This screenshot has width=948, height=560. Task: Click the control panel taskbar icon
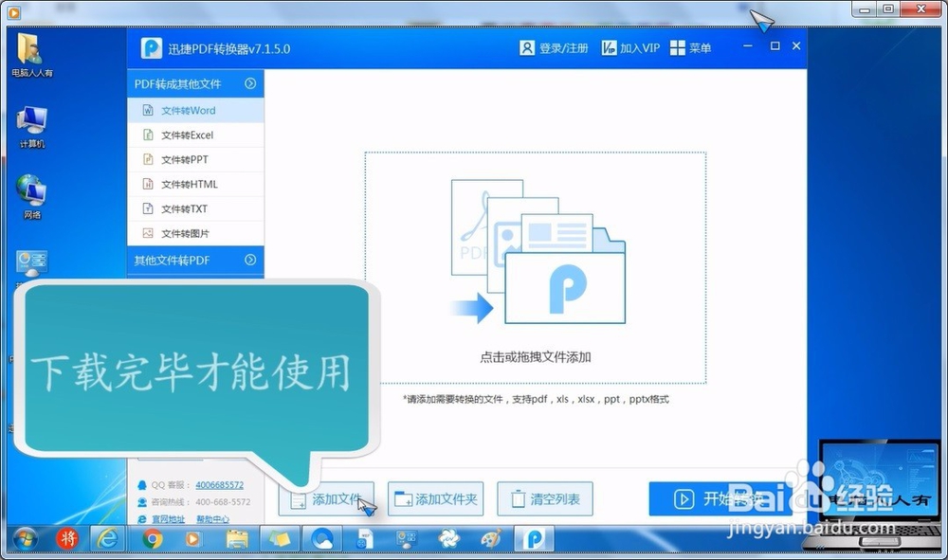tap(407, 538)
